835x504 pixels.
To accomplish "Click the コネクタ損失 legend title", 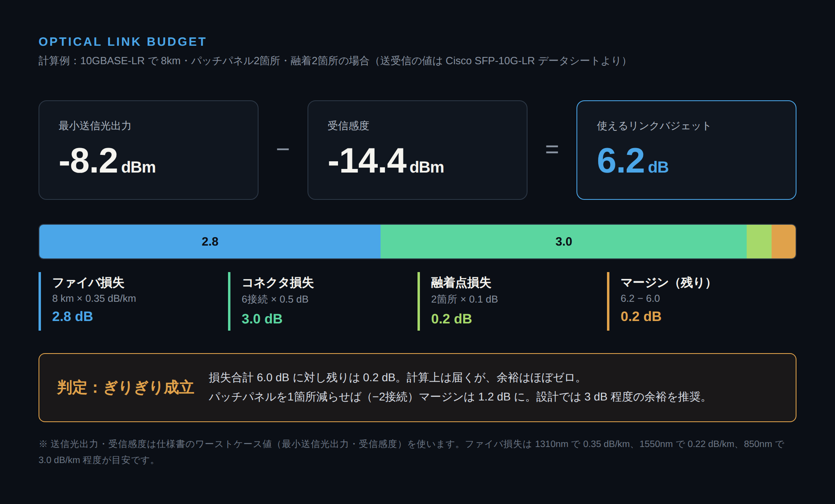I will click(x=278, y=282).
